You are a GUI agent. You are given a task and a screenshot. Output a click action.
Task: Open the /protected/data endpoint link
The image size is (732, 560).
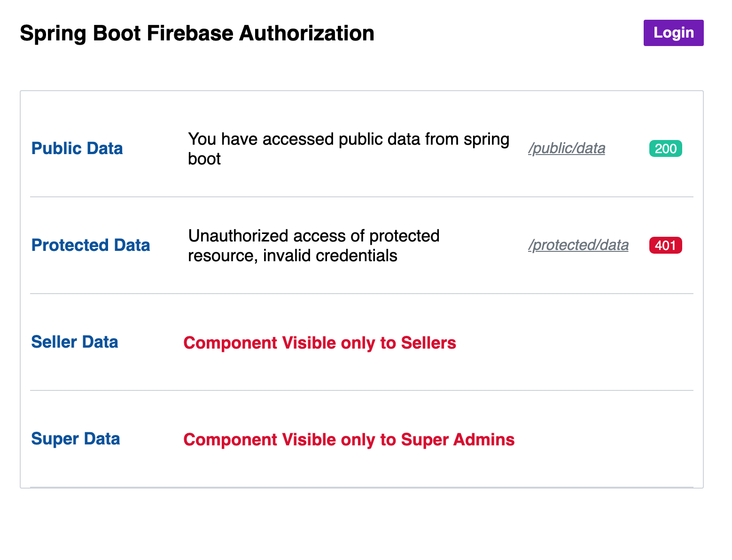[x=578, y=245]
